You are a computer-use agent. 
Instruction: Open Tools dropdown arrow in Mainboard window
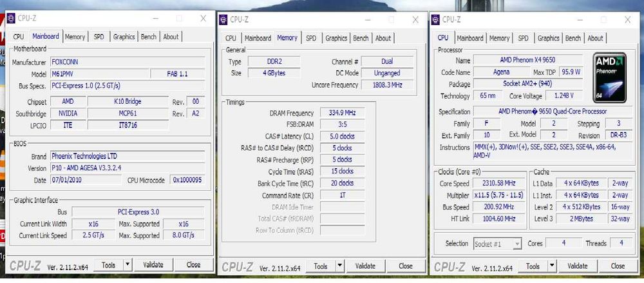coord(128,265)
